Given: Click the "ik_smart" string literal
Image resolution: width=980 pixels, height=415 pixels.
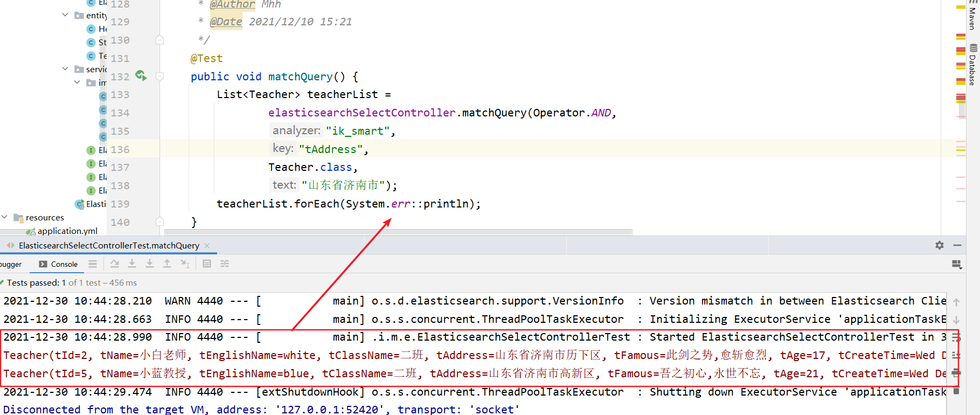Looking at the screenshot, I should pyautogui.click(x=358, y=131).
